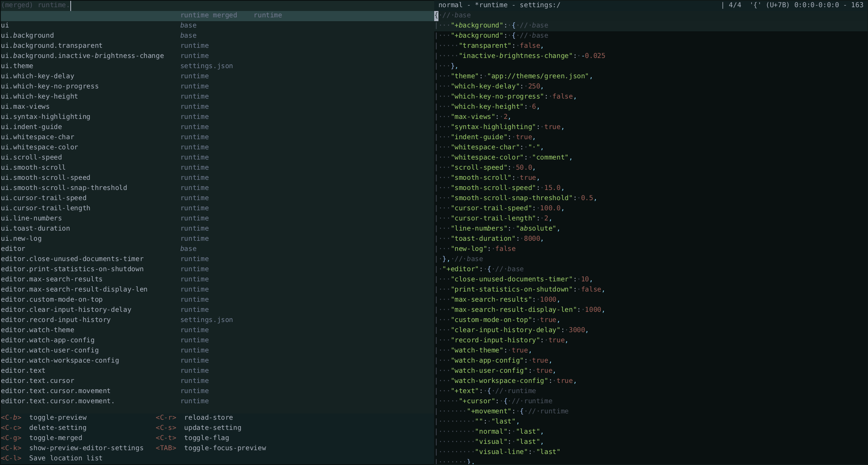Screen dimensions: 868x465
Task: Select ui.which-key-delay in the list
Action: click(x=37, y=76)
